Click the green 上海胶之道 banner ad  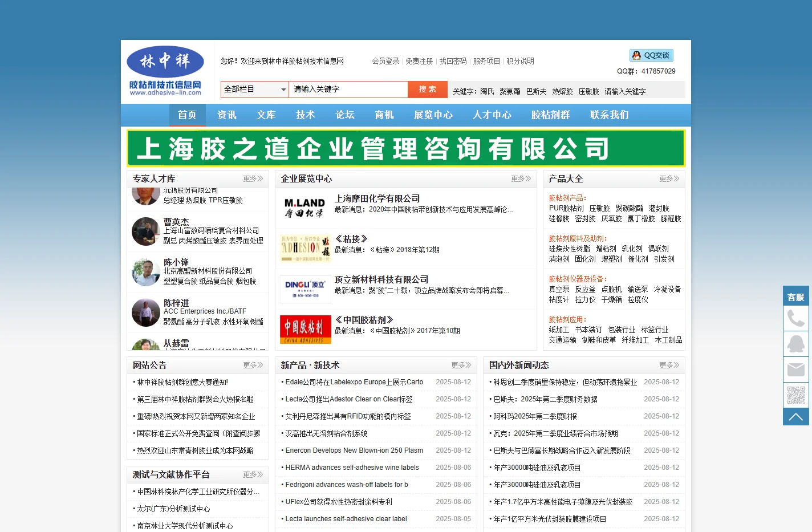(406, 148)
